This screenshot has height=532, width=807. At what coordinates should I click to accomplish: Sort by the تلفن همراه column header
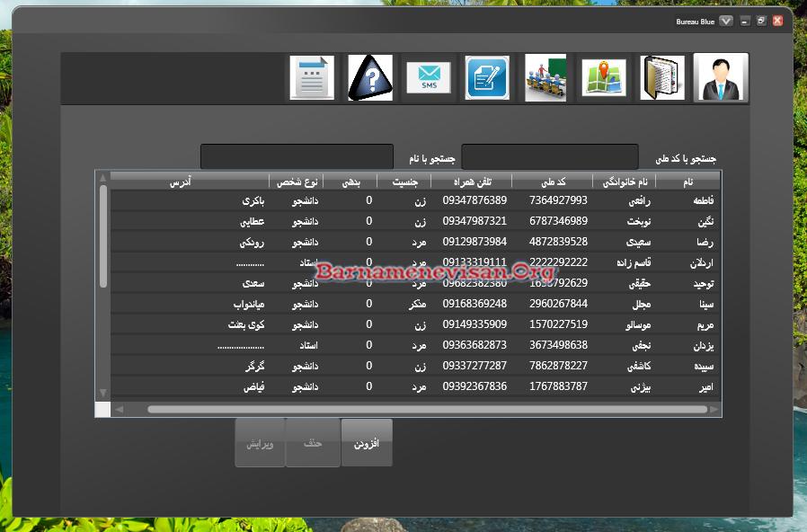pyautogui.click(x=472, y=182)
